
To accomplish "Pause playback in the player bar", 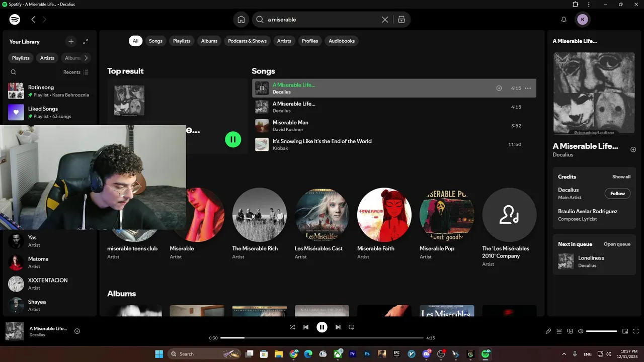I will point(322,327).
